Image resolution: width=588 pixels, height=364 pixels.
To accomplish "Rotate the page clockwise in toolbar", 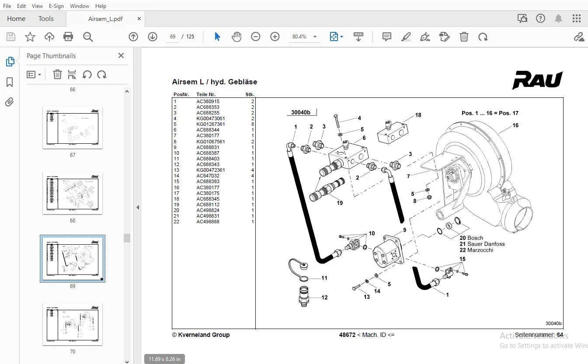I will point(483,37).
